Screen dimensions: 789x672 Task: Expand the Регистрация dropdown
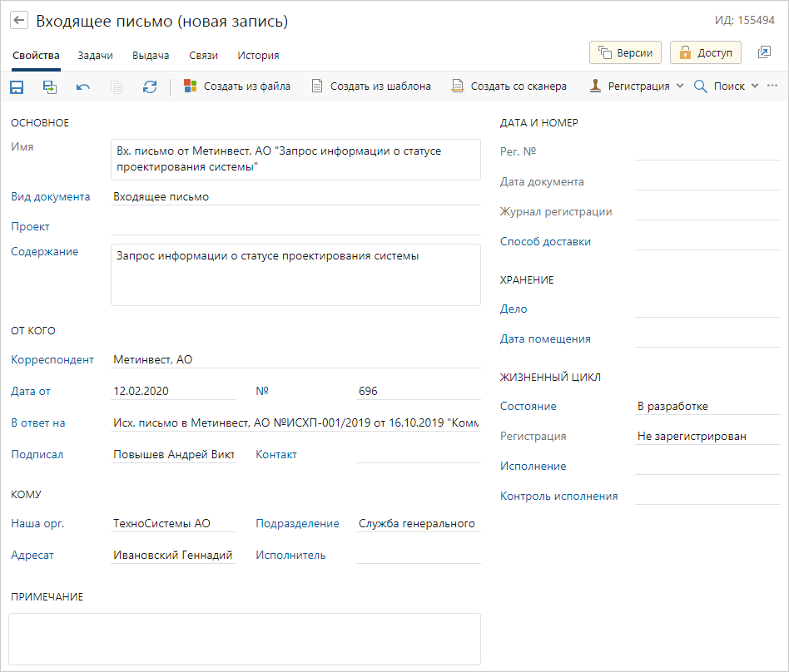pos(680,86)
